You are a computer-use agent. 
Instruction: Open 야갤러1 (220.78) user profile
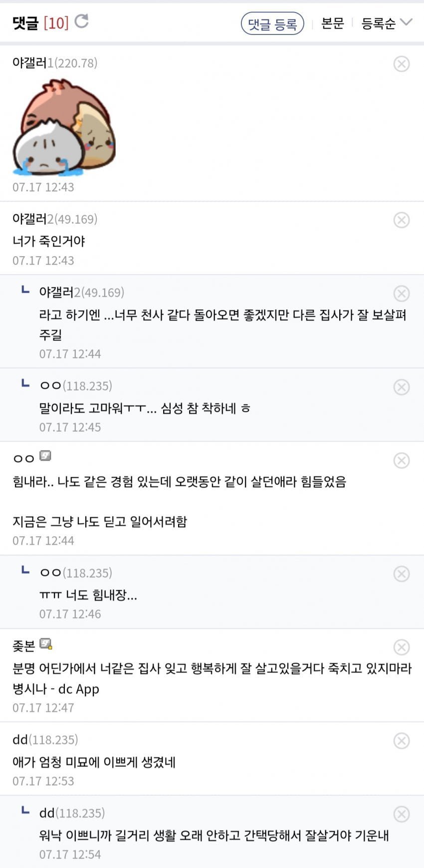click(55, 63)
